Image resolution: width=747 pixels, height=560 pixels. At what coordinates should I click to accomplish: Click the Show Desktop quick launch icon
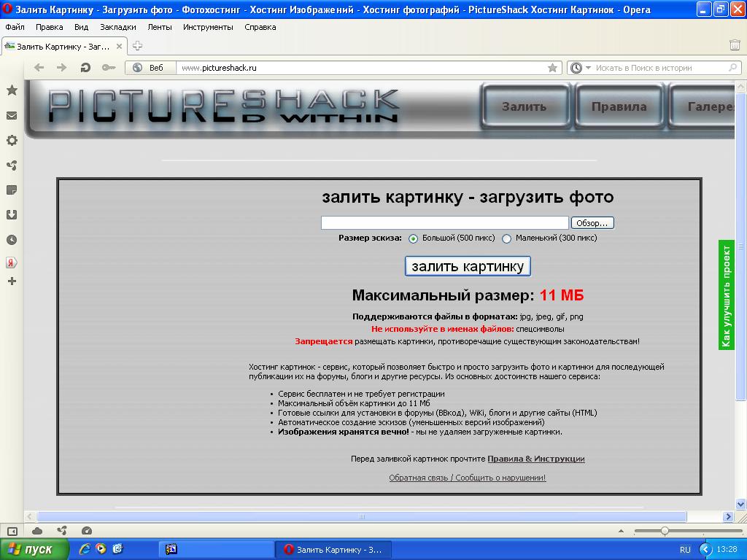pyautogui.click(x=117, y=548)
